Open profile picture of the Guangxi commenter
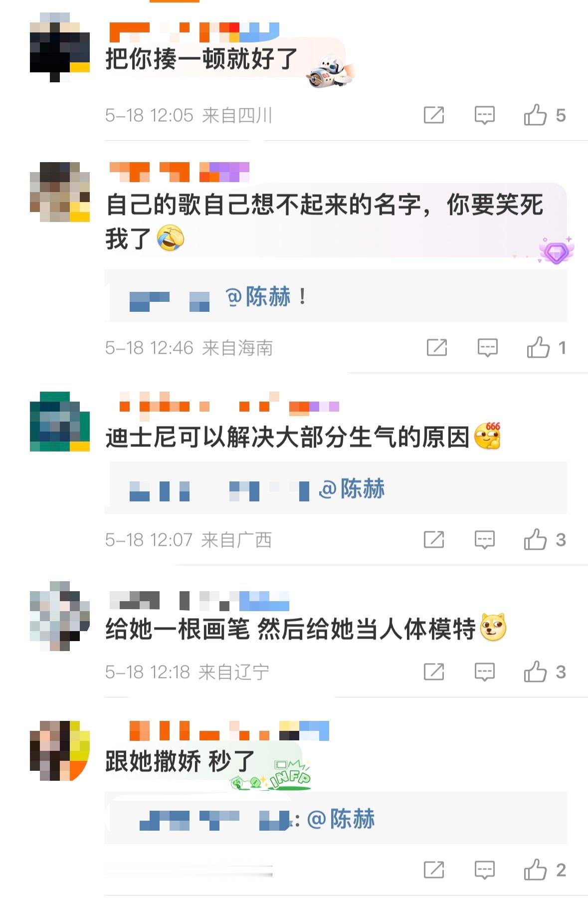 click(x=60, y=422)
